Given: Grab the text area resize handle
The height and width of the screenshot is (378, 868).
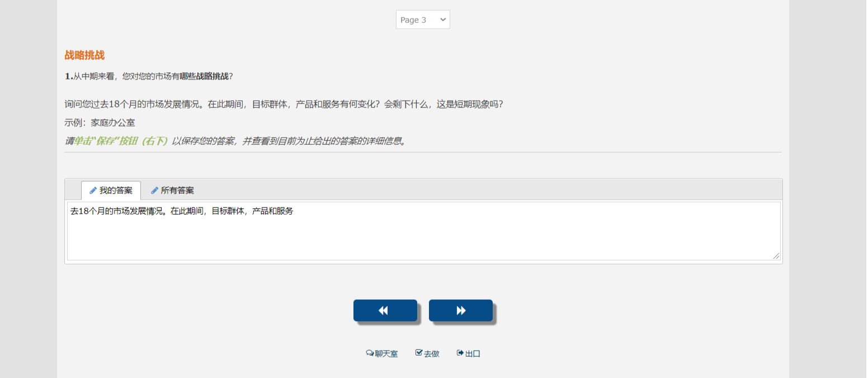Looking at the screenshot, I should click(x=776, y=256).
